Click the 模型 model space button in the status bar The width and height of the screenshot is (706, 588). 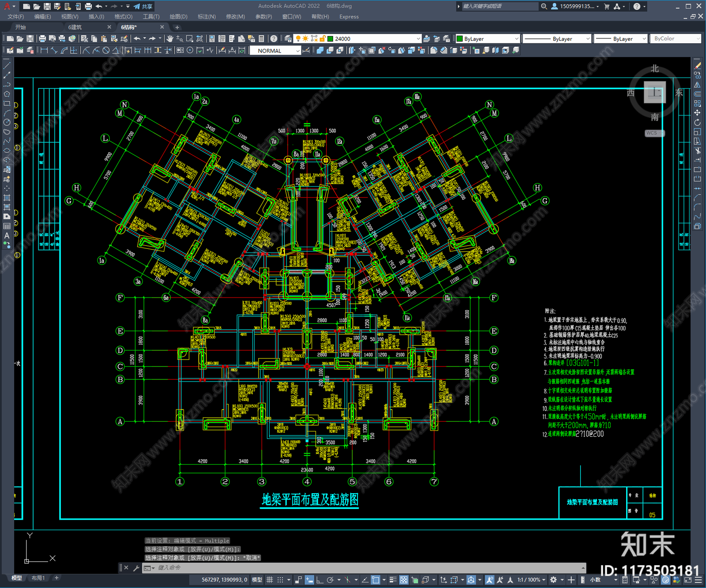257,580
